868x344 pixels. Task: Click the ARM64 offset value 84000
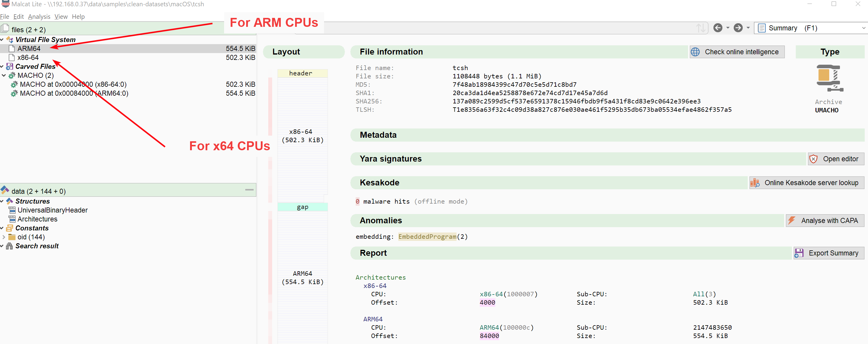pos(489,336)
